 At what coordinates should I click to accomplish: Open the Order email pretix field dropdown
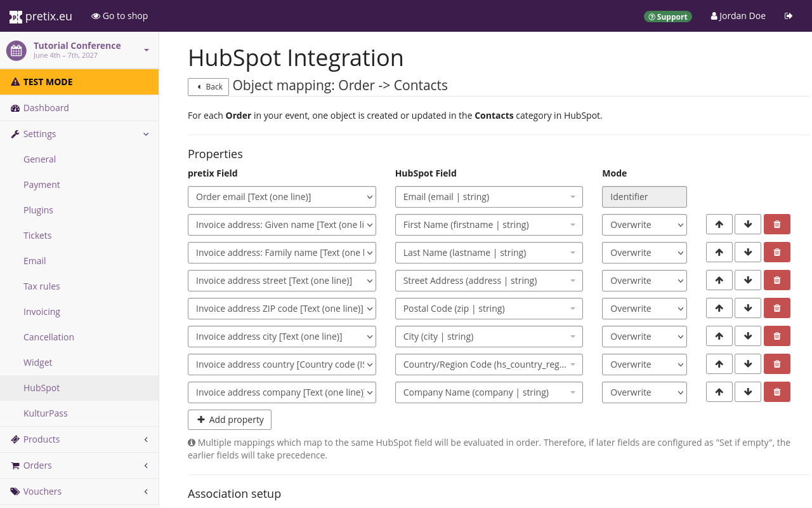tap(282, 197)
